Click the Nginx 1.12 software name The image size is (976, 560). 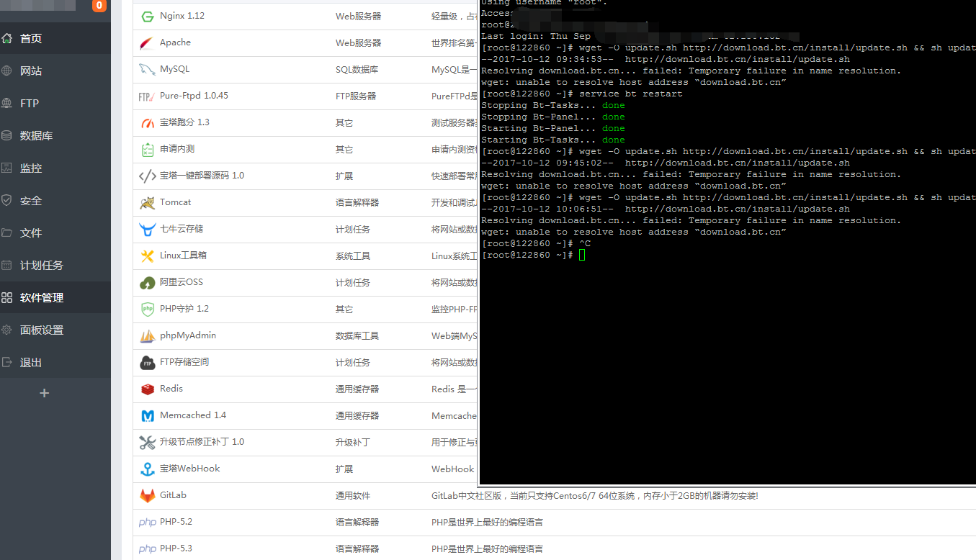182,16
